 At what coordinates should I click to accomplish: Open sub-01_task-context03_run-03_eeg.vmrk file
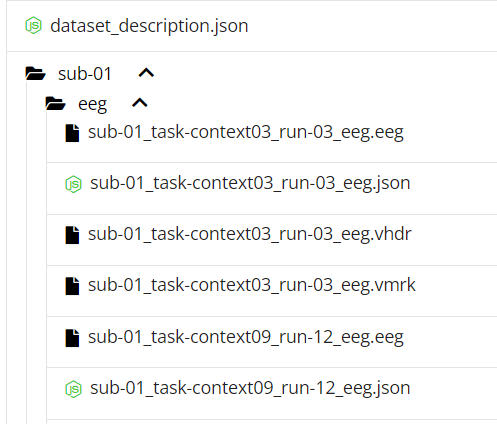tap(252, 285)
